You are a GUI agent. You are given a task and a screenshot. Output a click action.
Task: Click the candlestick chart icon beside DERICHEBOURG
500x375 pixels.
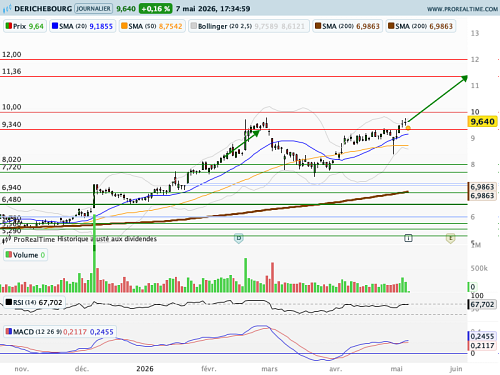(x=7, y=8)
